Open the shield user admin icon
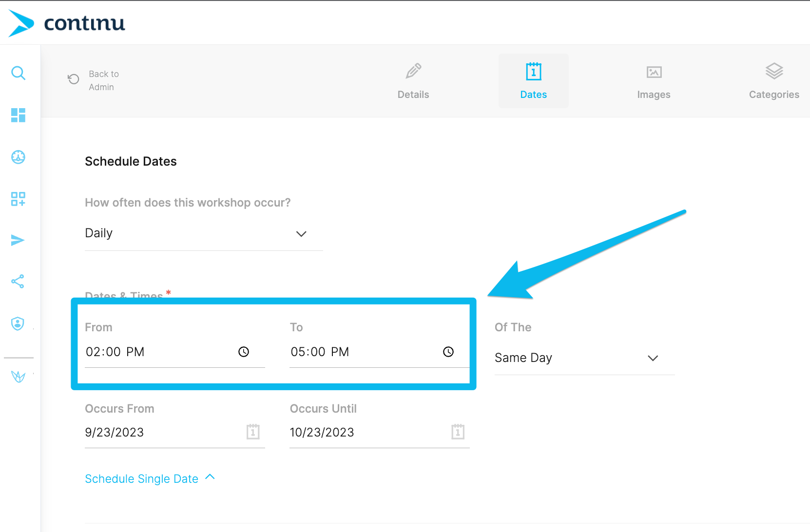 point(18,323)
